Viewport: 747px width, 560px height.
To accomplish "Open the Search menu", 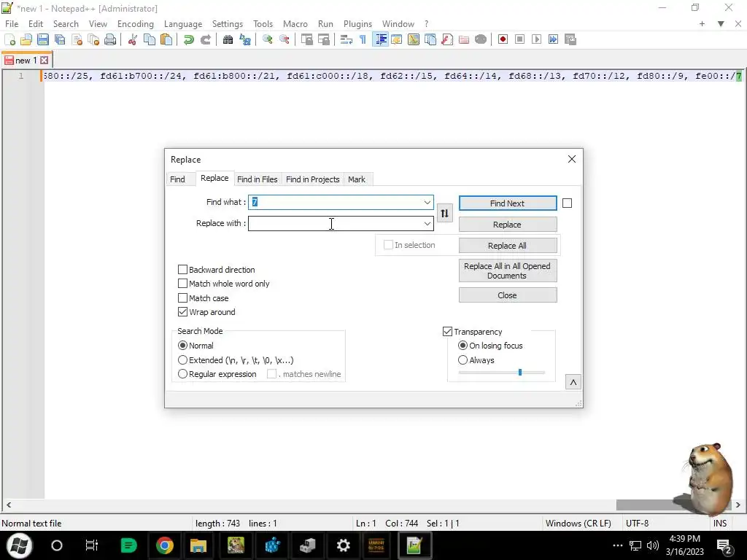I will (66, 24).
